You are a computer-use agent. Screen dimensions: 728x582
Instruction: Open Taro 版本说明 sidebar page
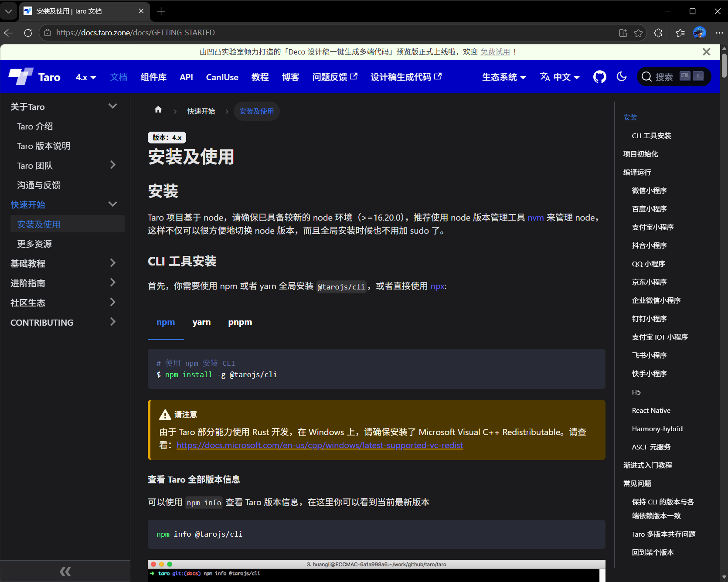[44, 146]
